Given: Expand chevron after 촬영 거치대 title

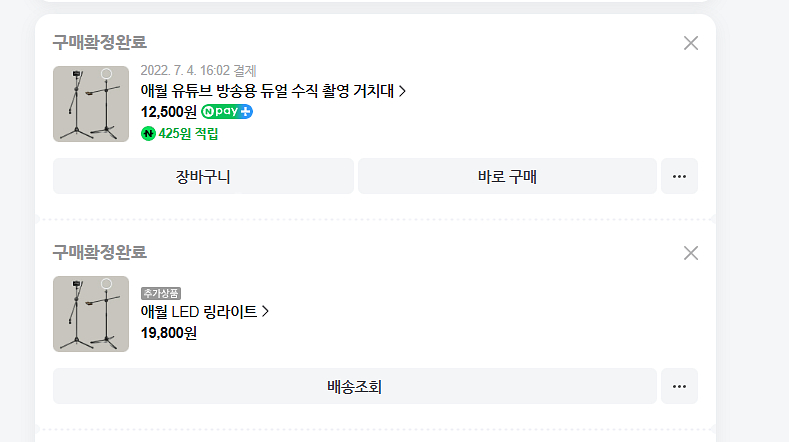Looking at the screenshot, I should 402,91.
